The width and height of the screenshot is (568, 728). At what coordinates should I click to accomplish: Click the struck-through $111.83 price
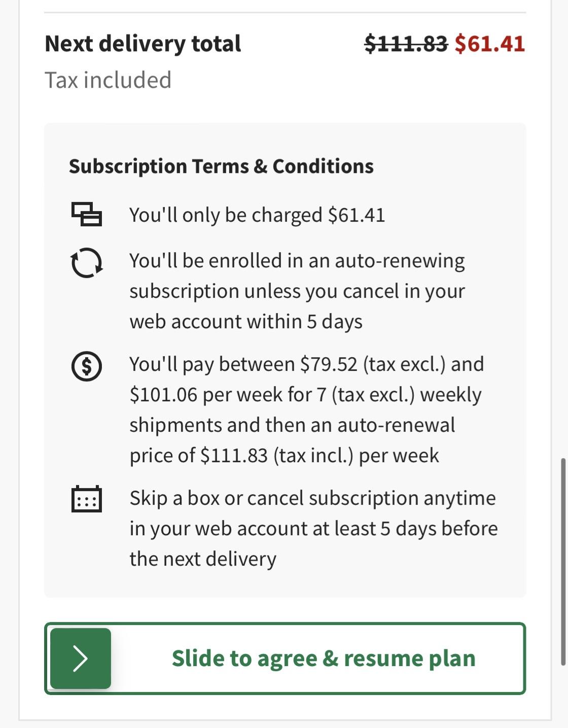406,44
